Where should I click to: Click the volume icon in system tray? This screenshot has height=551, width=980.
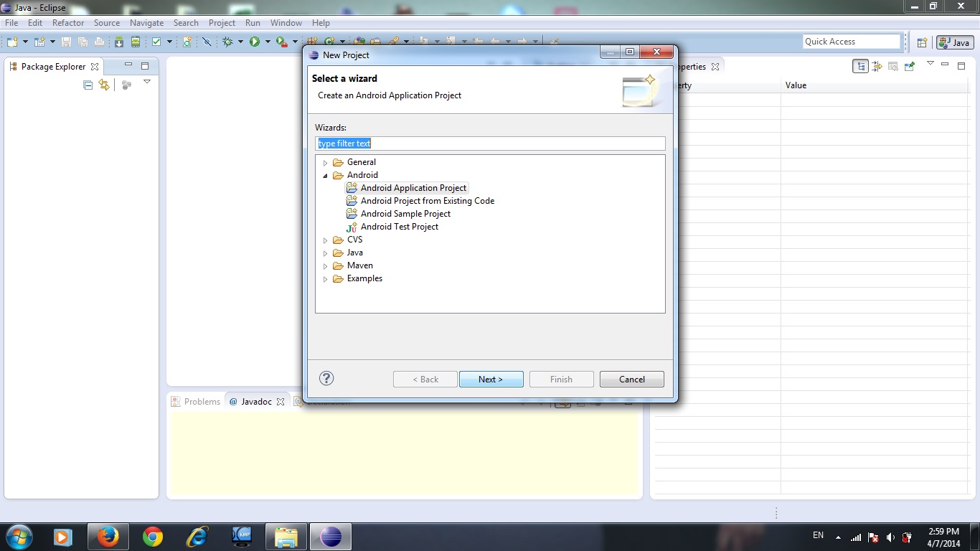890,537
